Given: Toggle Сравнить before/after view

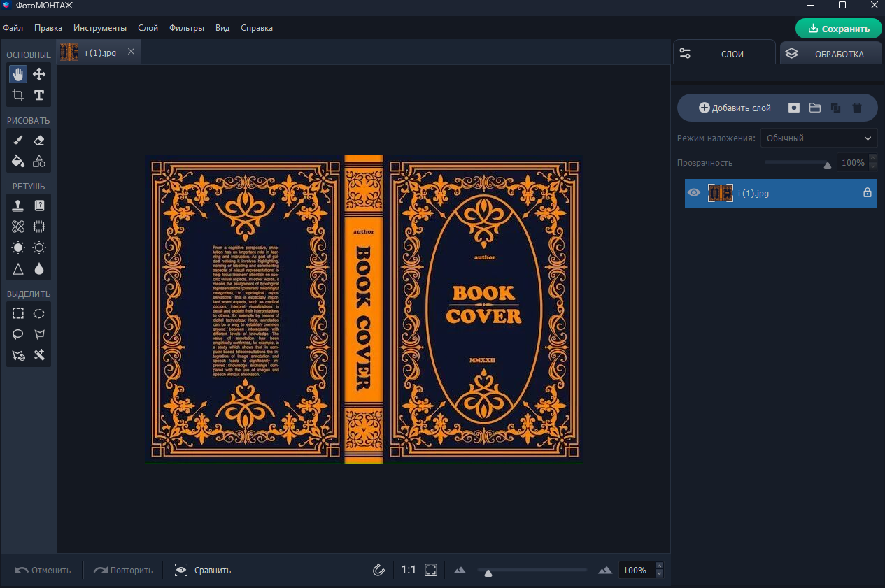Looking at the screenshot, I should [x=203, y=570].
